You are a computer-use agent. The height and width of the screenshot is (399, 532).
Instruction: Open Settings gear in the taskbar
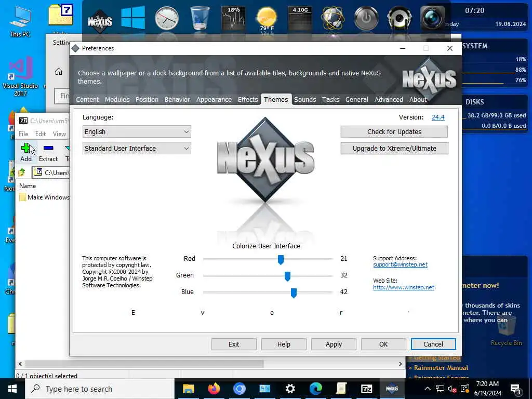(290, 389)
